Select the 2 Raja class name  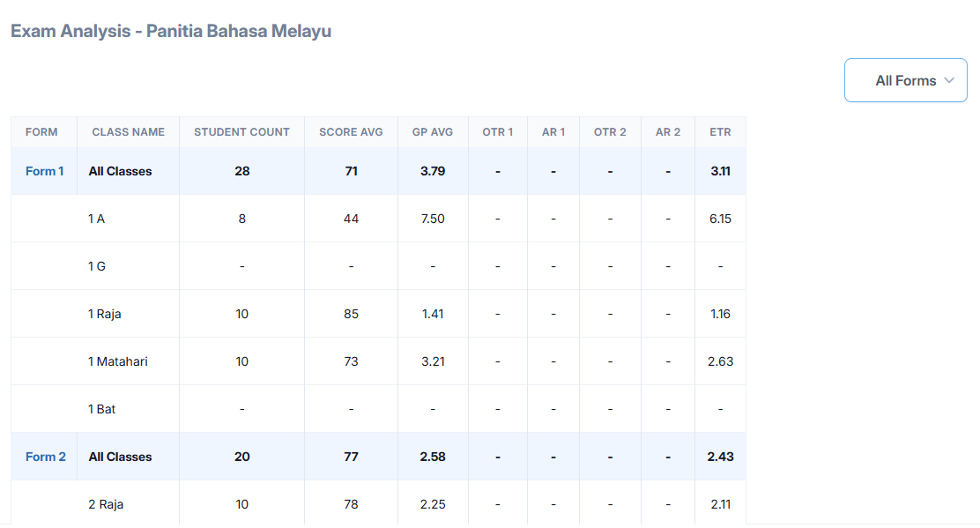[x=106, y=504]
